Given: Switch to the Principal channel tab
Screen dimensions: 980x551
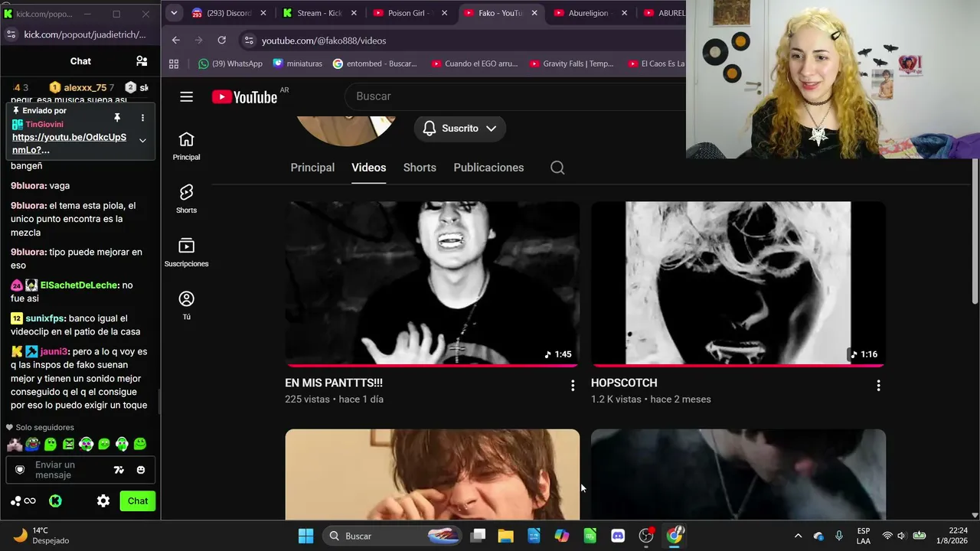Looking at the screenshot, I should pyautogui.click(x=312, y=168).
